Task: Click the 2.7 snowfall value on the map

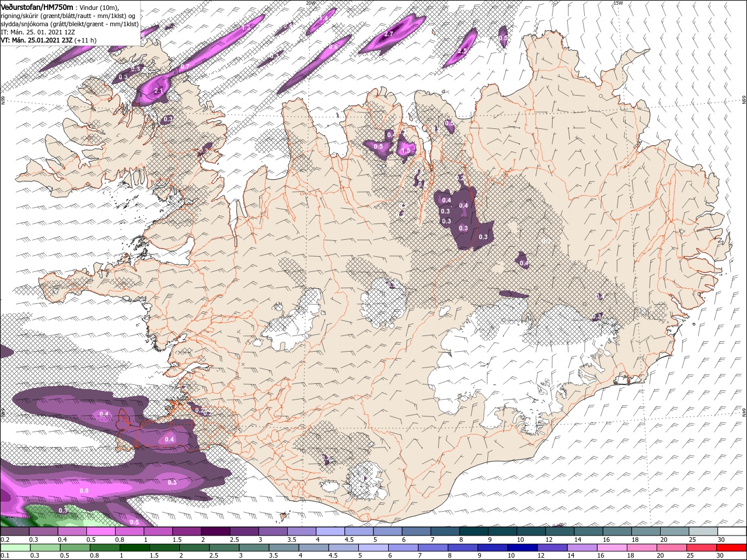Action: 389,34
